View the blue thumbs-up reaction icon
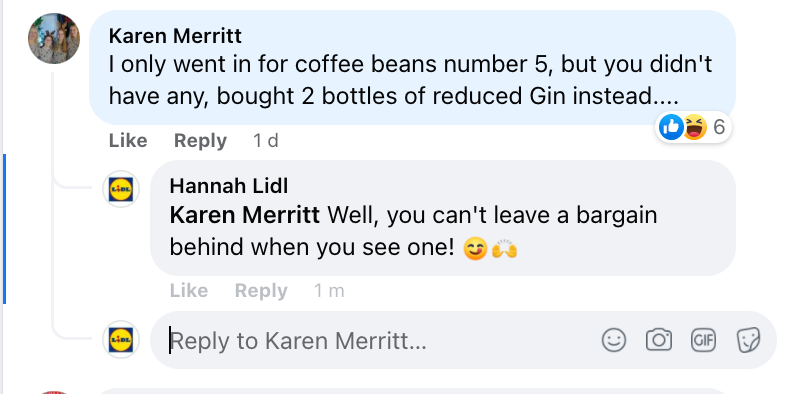The height and width of the screenshot is (394, 802). pyautogui.click(x=671, y=127)
